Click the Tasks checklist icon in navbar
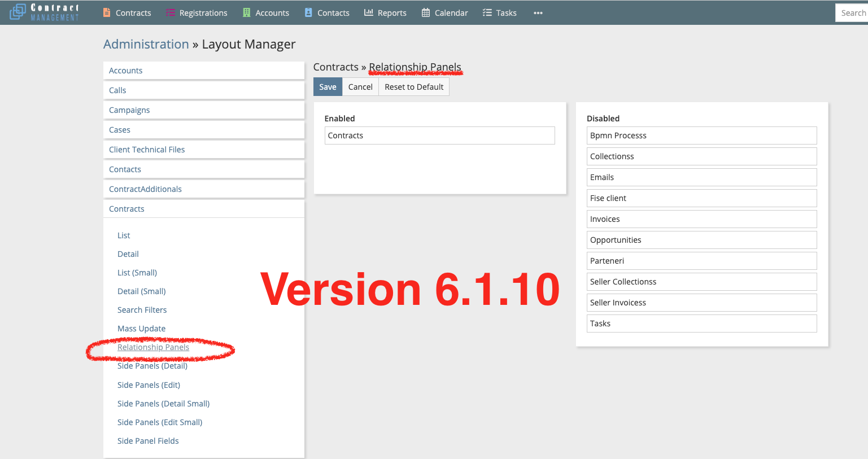The image size is (868, 459). (487, 12)
